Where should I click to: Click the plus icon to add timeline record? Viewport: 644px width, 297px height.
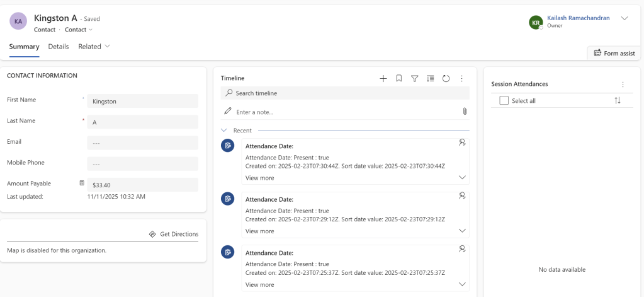click(x=383, y=78)
